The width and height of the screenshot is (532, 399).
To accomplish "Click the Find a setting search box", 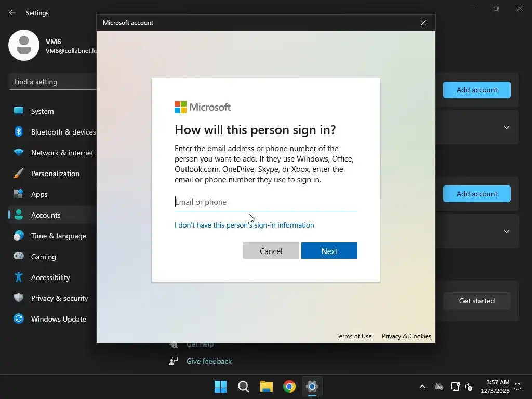I will (x=52, y=82).
